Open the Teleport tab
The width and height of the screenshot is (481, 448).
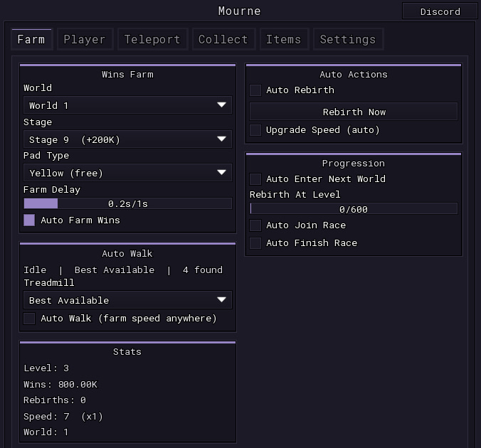[152, 39]
